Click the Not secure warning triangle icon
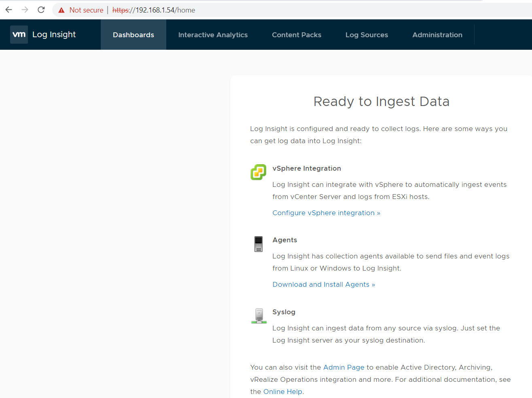Viewport: 532px width, 398px height. [61, 10]
